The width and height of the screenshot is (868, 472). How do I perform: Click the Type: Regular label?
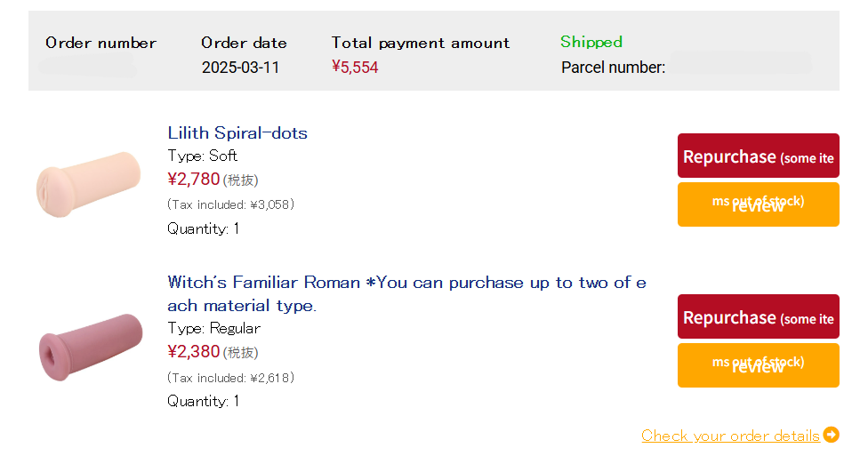click(x=213, y=329)
